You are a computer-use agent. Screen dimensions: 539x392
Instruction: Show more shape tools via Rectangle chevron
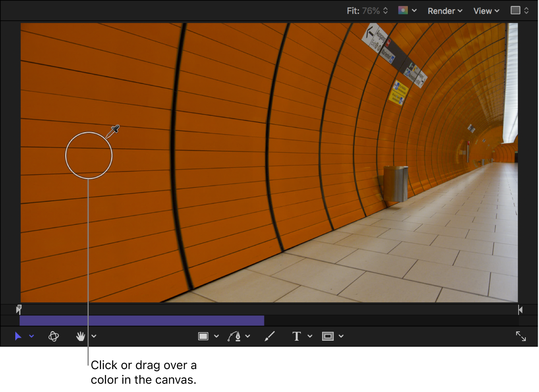click(x=216, y=336)
